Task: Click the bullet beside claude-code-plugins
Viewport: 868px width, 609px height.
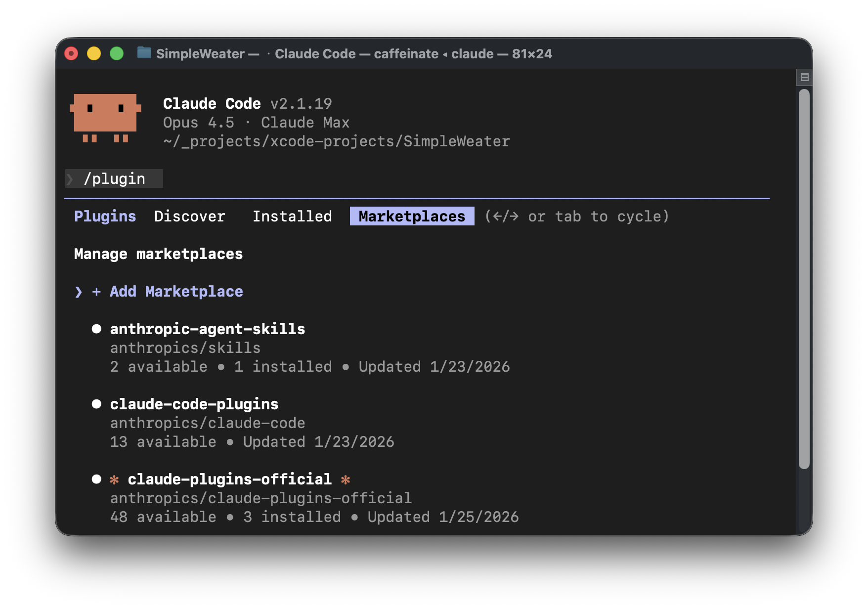Action: (x=96, y=404)
